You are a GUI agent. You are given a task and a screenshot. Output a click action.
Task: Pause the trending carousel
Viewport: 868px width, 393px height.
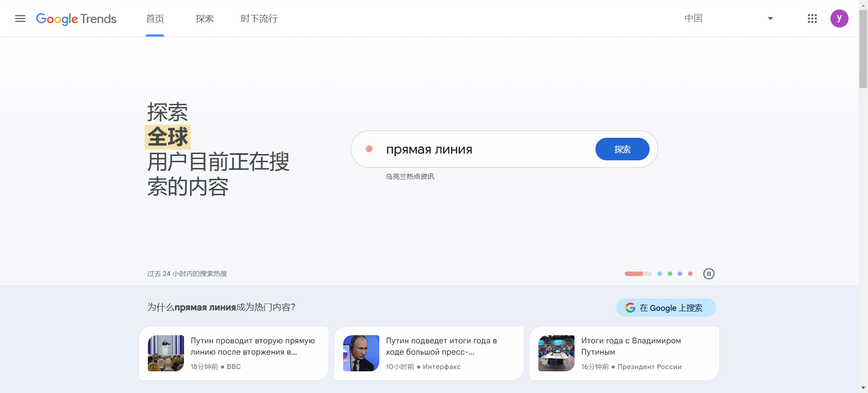tap(709, 274)
